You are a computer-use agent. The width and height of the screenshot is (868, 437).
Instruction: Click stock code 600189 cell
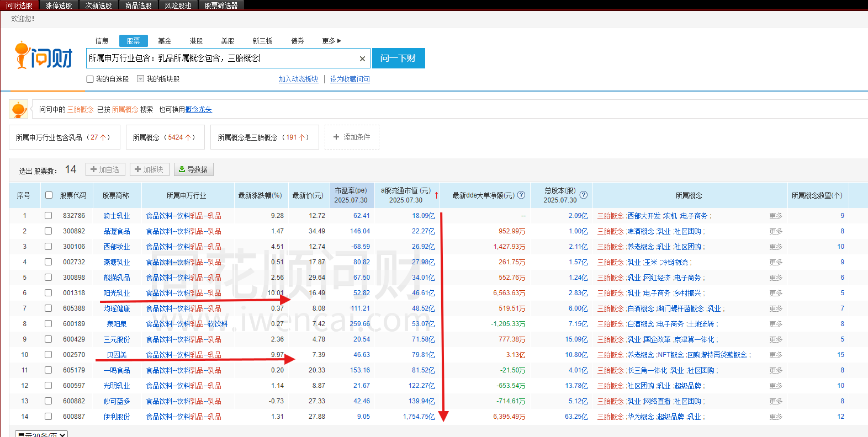tap(74, 324)
